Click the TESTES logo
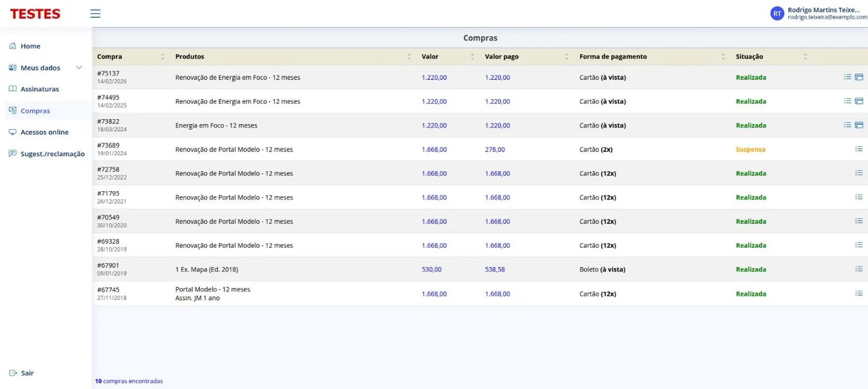Viewport: 868px width, 389px height. [x=35, y=14]
